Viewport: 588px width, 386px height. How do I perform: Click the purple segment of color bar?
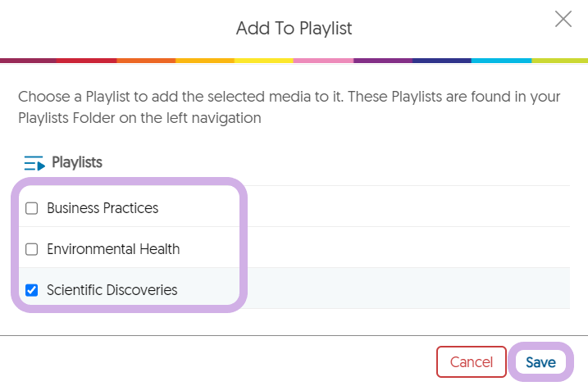click(x=382, y=61)
